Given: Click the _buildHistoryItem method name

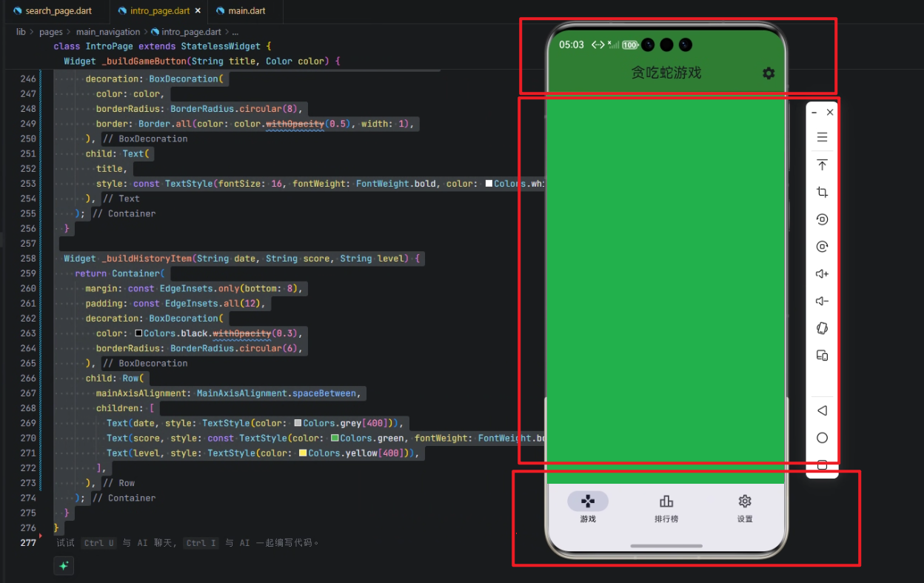Looking at the screenshot, I should (147, 259).
